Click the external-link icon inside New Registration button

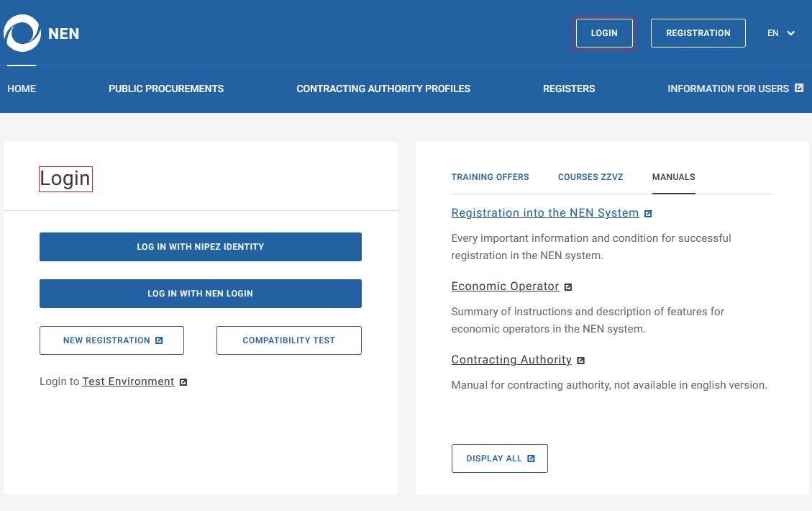coord(159,340)
